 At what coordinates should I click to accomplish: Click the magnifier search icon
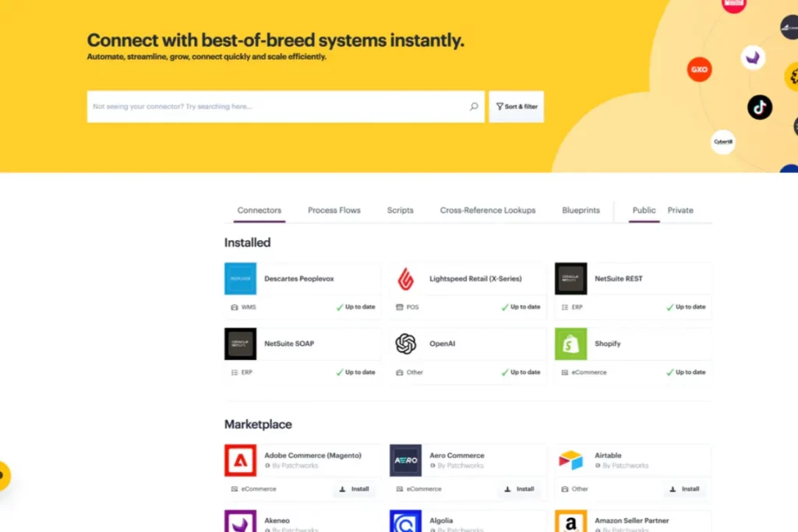point(474,107)
